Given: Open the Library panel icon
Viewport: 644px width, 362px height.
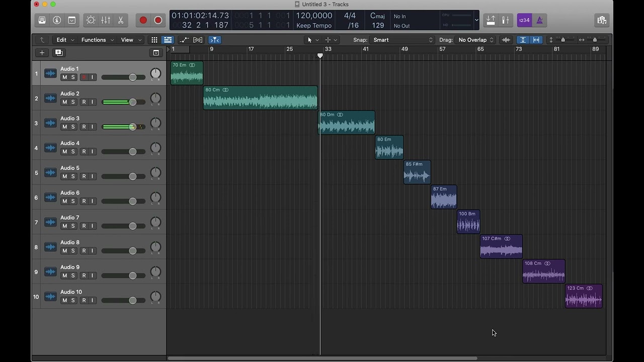Looking at the screenshot, I should click(x=42, y=20).
